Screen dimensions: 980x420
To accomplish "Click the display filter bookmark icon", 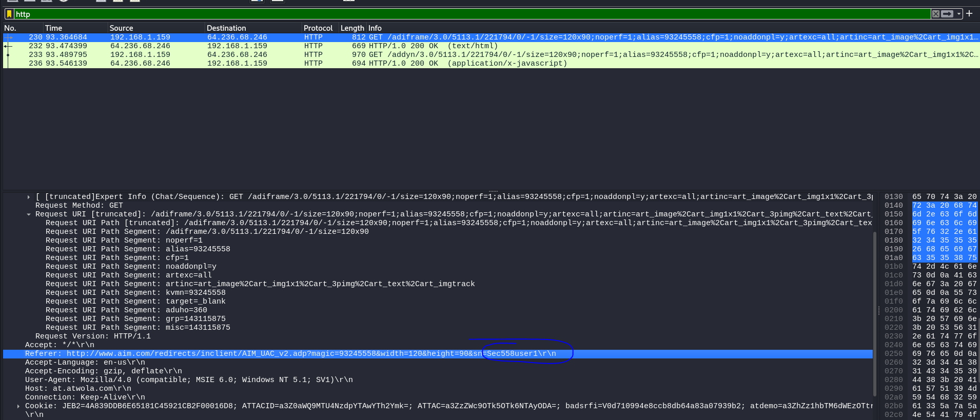I will 9,14.
